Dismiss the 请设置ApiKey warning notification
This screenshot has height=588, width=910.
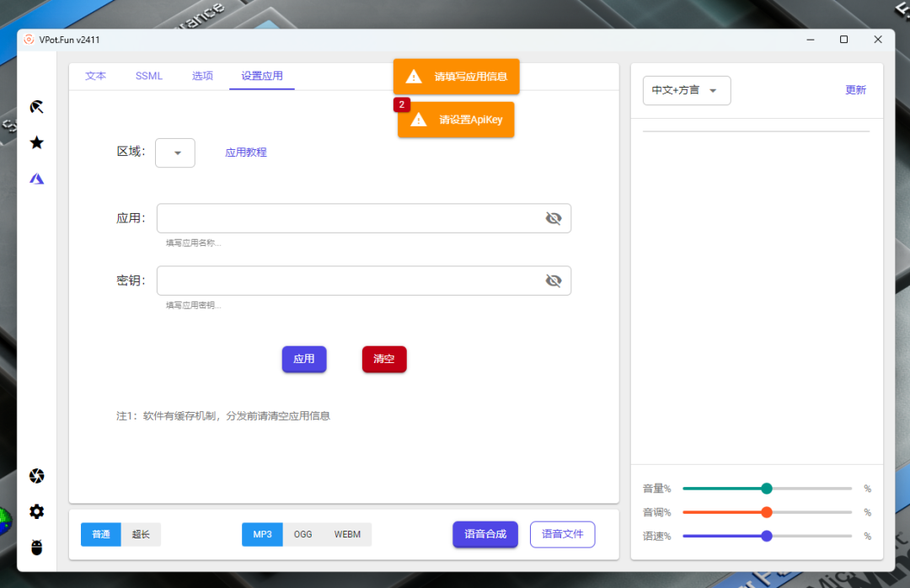456,120
